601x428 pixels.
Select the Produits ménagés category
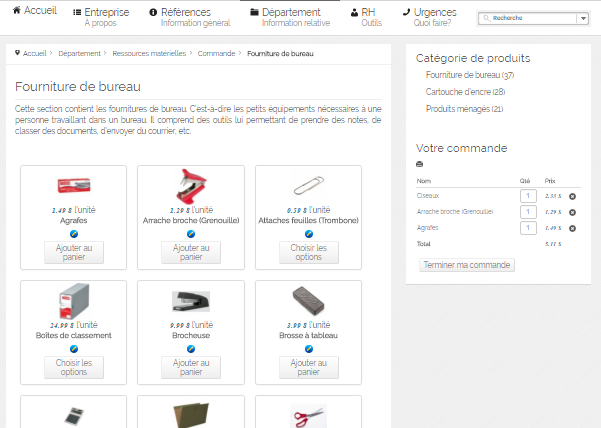(464, 109)
